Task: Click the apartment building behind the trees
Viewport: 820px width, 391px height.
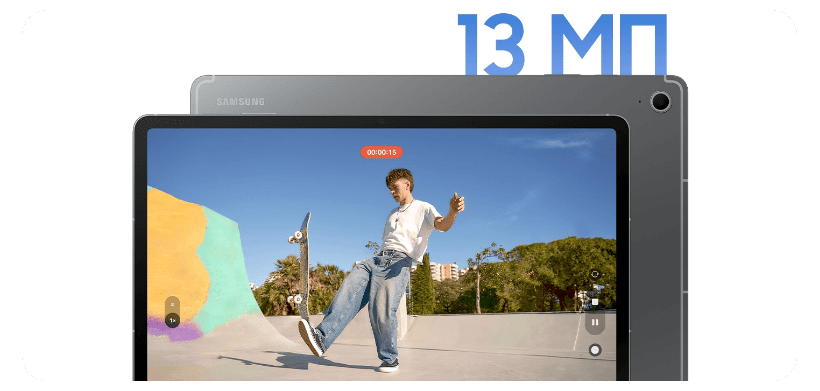Action: pos(445,271)
